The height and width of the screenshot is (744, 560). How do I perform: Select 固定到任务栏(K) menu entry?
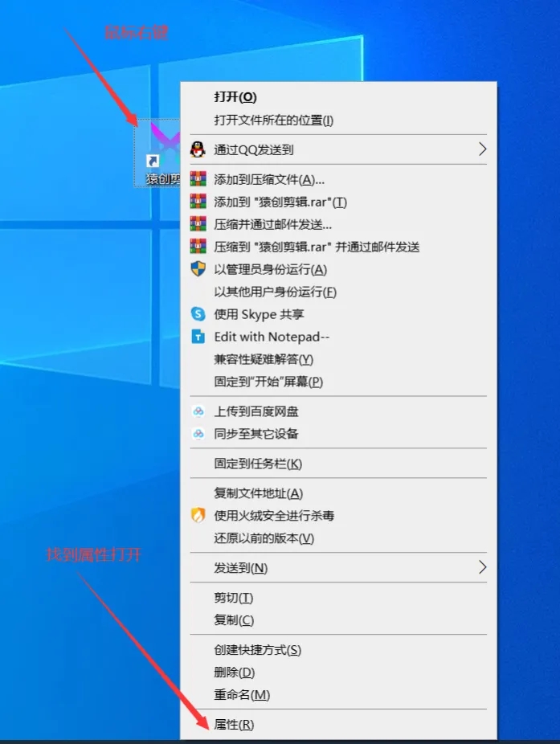[x=258, y=464]
